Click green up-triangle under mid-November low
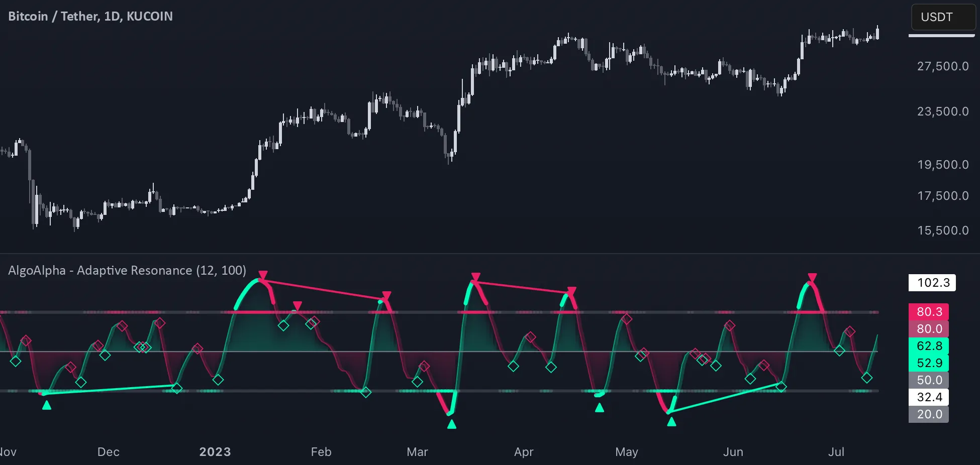This screenshot has width=980, height=465. coord(47,405)
